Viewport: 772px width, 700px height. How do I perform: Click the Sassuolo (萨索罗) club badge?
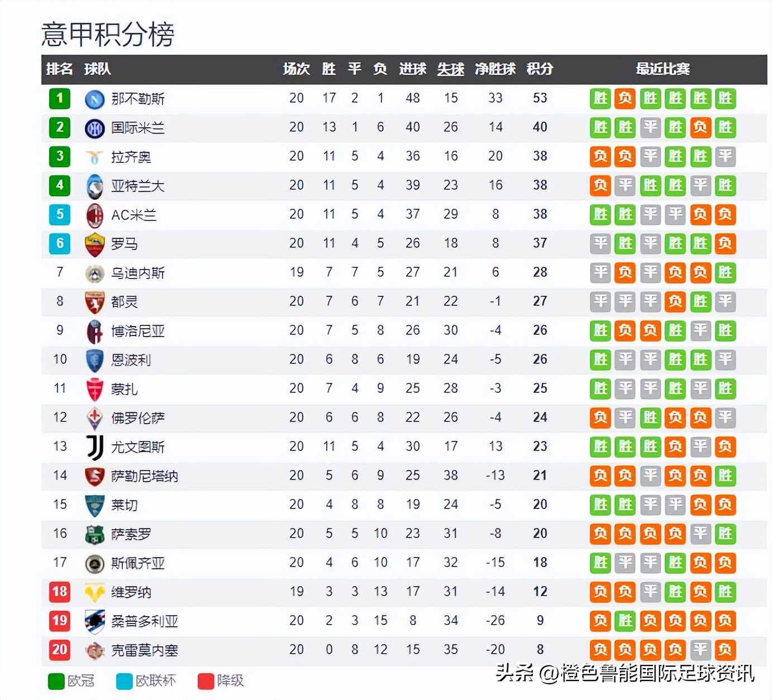[x=94, y=534]
